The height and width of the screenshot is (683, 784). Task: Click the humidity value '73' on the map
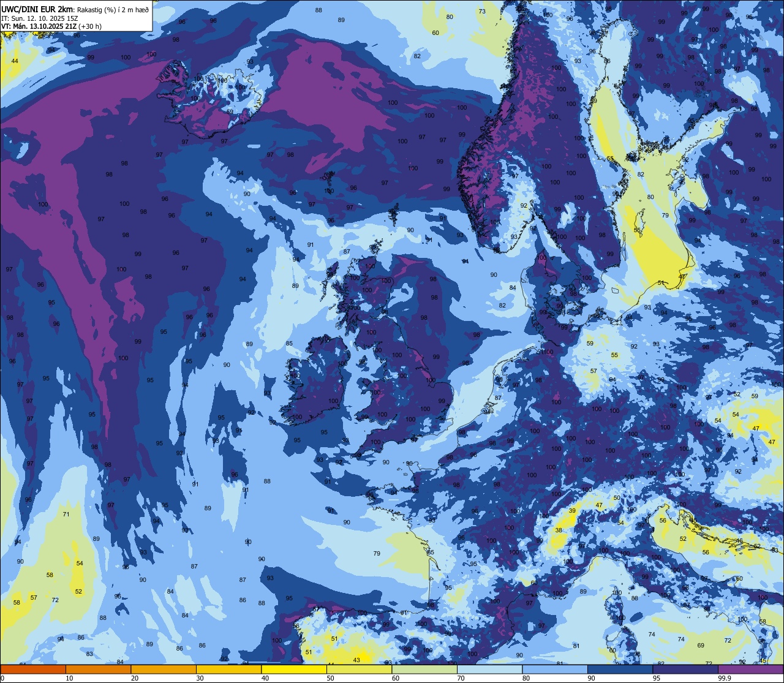click(482, 11)
